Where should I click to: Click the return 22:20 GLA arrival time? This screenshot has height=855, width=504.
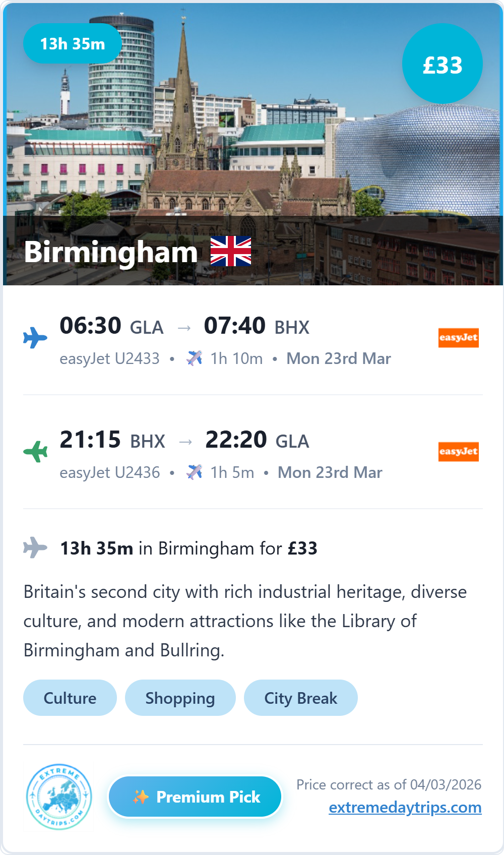pos(257,440)
